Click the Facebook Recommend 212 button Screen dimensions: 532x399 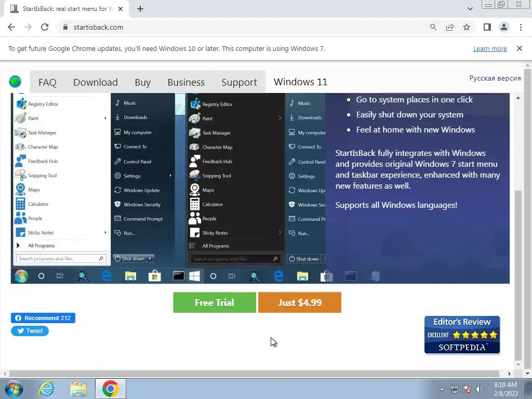click(43, 318)
